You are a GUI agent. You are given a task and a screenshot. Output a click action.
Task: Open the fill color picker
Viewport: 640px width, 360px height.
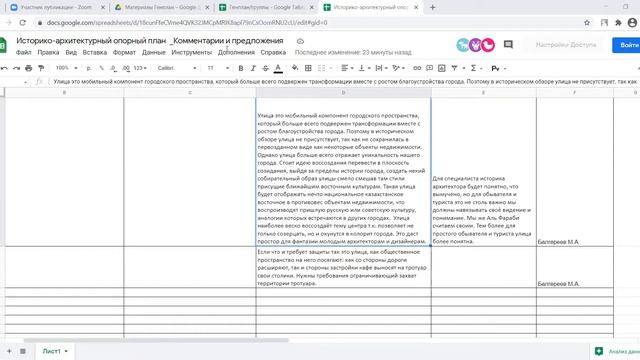pos(295,68)
